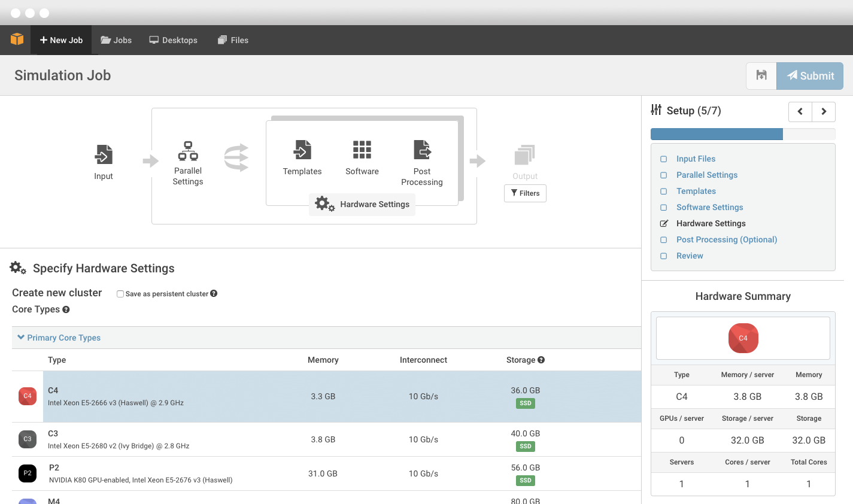Open the New Job tab
Image resolution: width=853 pixels, height=504 pixels.
pos(61,40)
